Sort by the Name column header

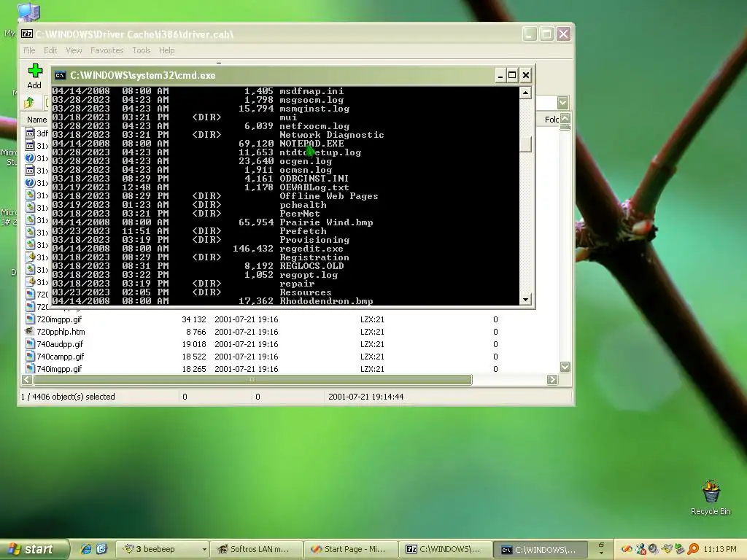tap(36, 119)
